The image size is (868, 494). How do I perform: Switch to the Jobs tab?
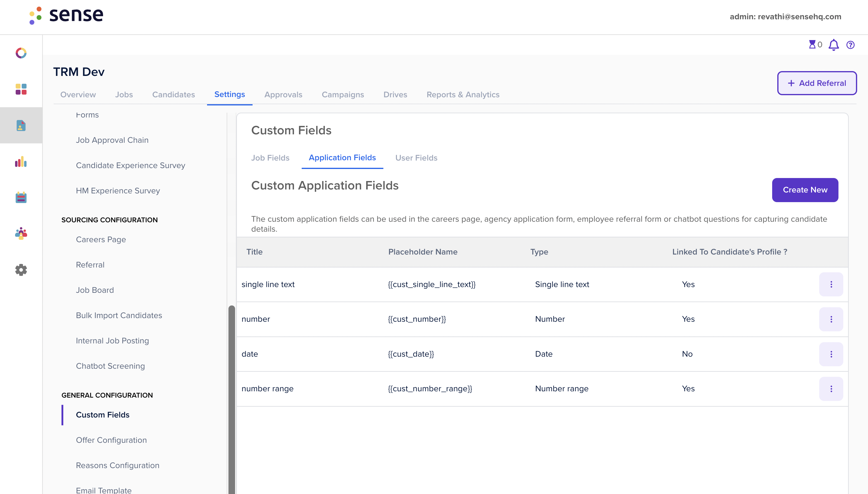124,95
